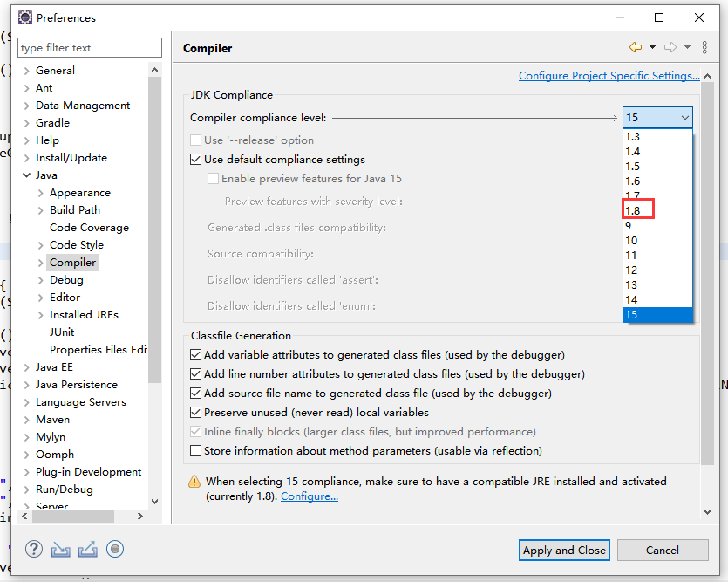Click the Help question mark icon
The height and width of the screenshot is (582, 728).
pos(34,549)
